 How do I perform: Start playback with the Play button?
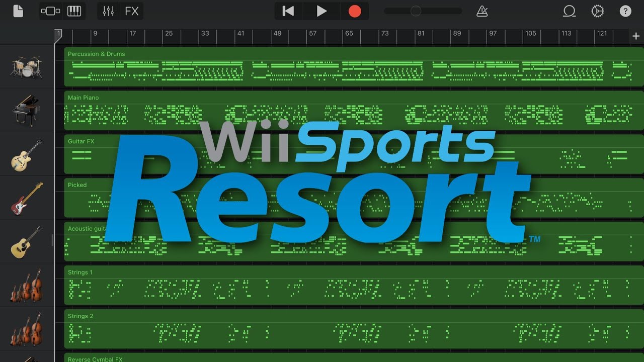click(x=321, y=11)
